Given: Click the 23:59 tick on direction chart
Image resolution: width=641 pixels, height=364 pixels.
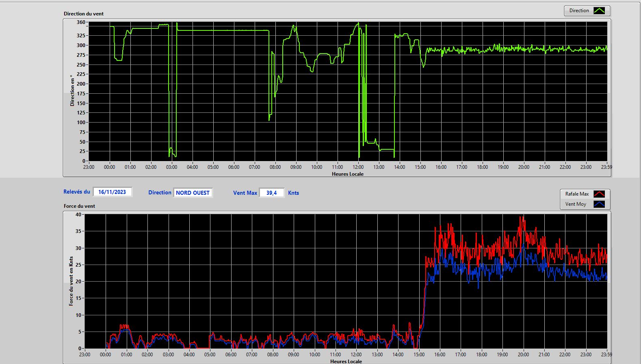Looking at the screenshot, I should 606,167.
